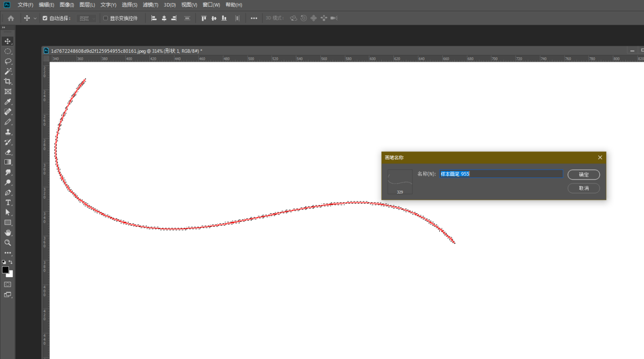The height and width of the screenshot is (359, 644).
Task: Select the Healing Brush tool
Action: coord(8,112)
